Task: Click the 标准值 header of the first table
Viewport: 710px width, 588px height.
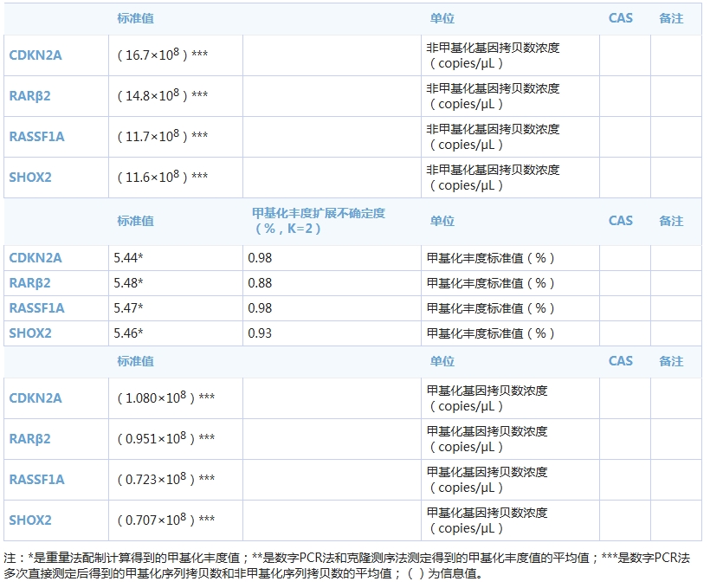Action: (x=135, y=18)
